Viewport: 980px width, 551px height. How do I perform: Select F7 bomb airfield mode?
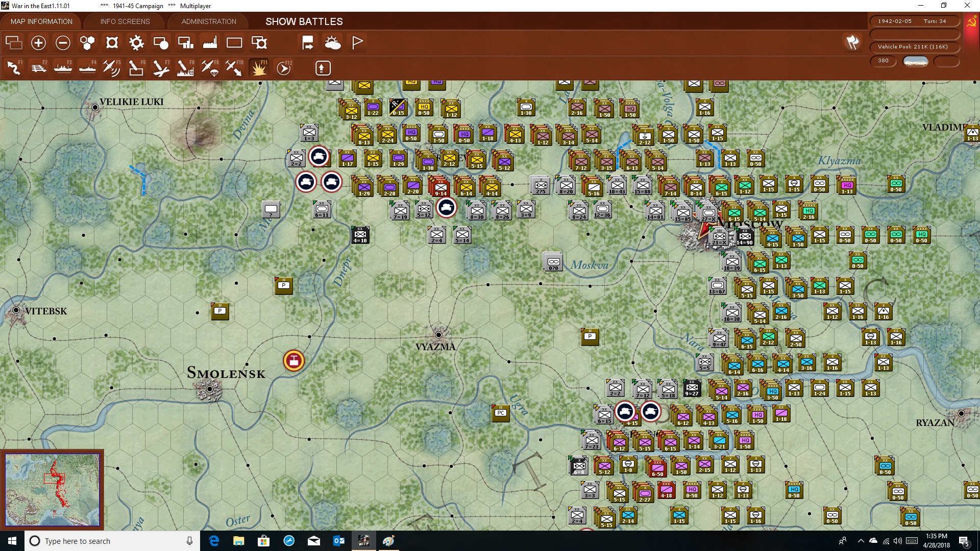click(x=161, y=68)
